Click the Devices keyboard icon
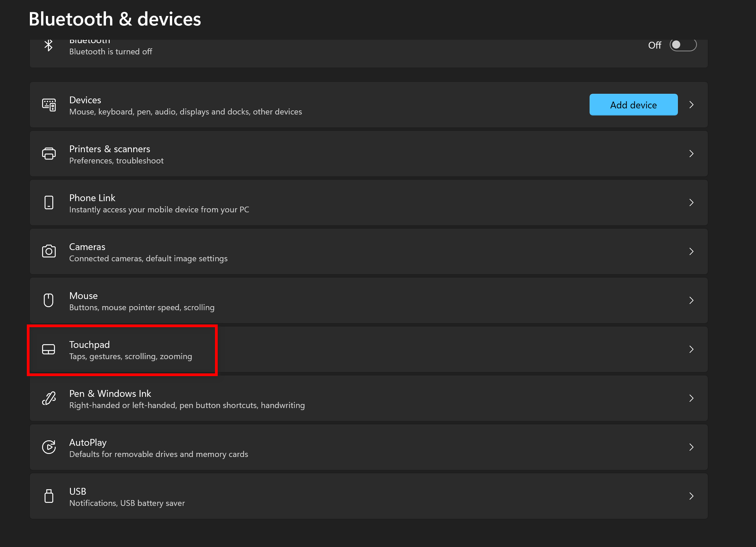 pyautogui.click(x=49, y=105)
